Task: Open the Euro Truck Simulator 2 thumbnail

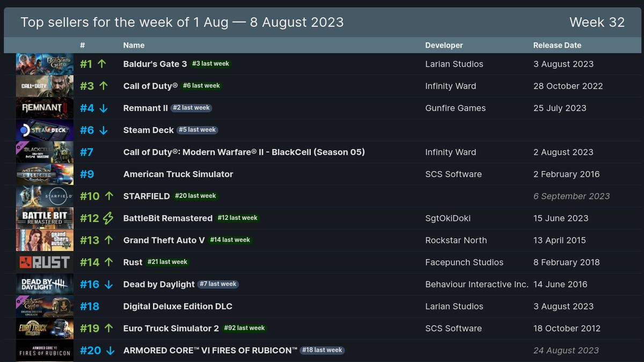Action: click(x=45, y=328)
